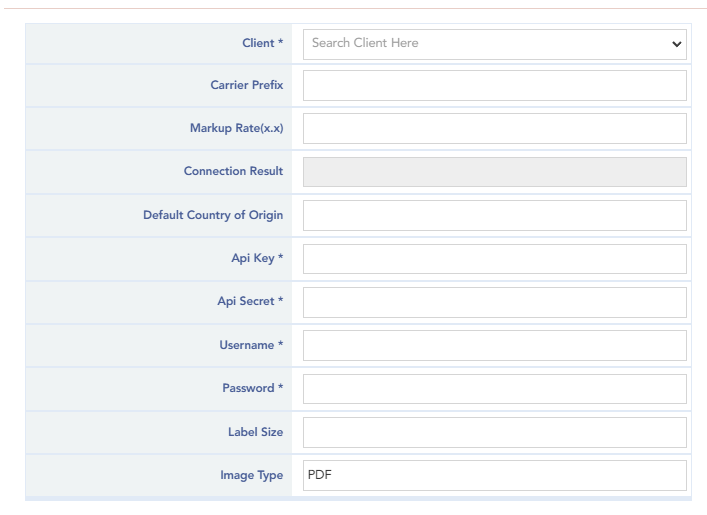Viewport: 707px width, 515px height.
Task: Click the "Client *" field label
Action: coord(262,43)
